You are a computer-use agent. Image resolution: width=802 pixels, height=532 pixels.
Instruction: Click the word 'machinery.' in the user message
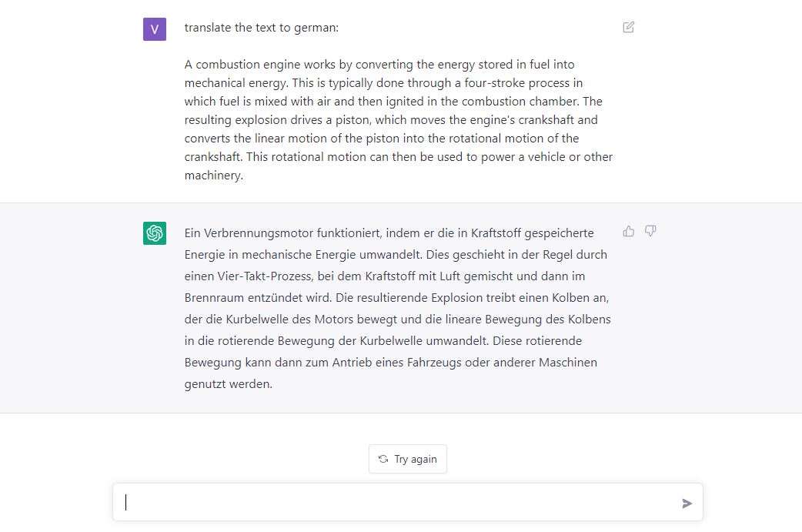[214, 176]
